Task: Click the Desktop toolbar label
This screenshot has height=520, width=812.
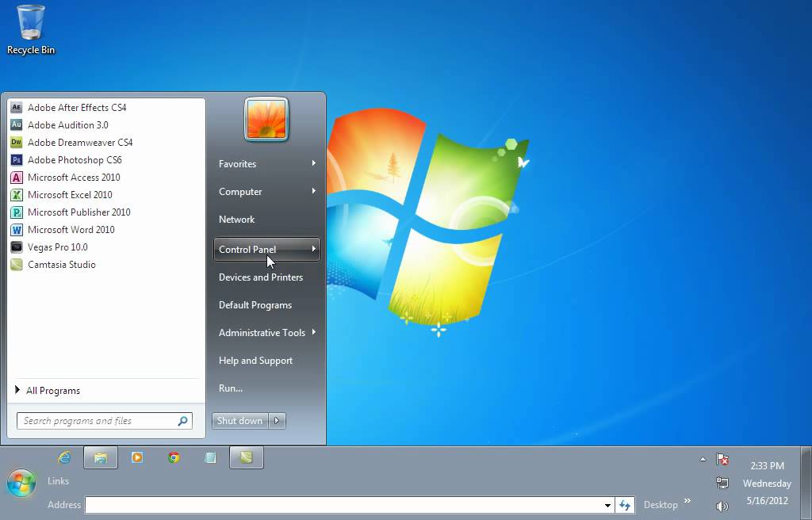Action: pos(661,505)
